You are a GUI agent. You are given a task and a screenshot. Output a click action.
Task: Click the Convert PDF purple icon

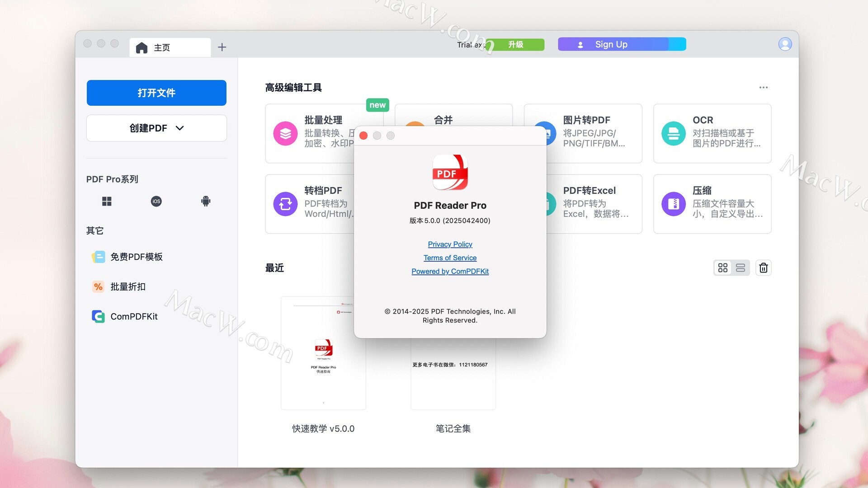tap(285, 204)
